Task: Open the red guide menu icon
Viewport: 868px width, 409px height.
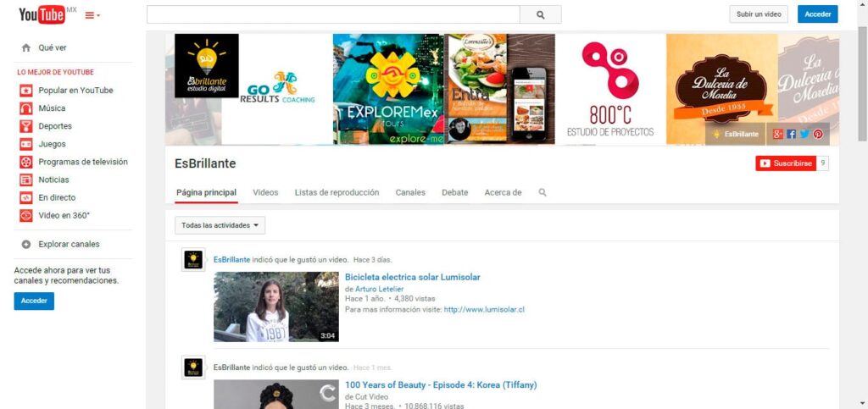Action: click(x=92, y=15)
